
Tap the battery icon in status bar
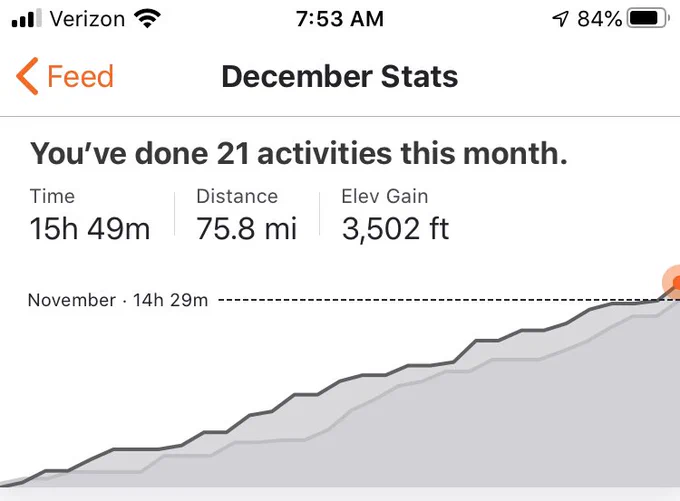pos(648,19)
